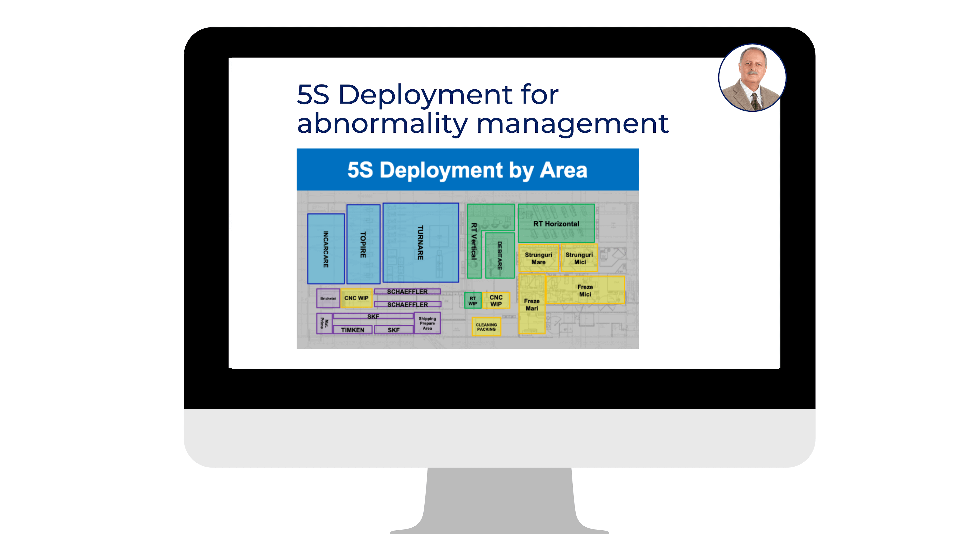980x551 pixels.
Task: Select the 'Strunguri Mici' yellow block
Action: [579, 258]
